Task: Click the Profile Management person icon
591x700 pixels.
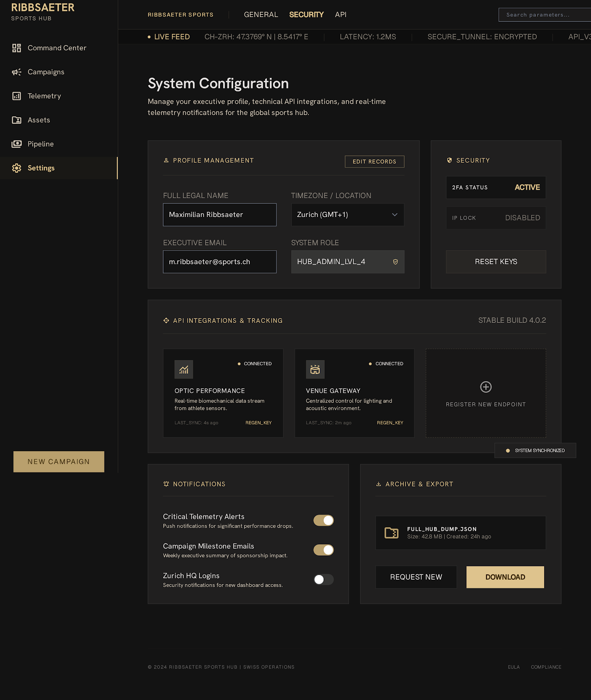Action: (x=166, y=161)
